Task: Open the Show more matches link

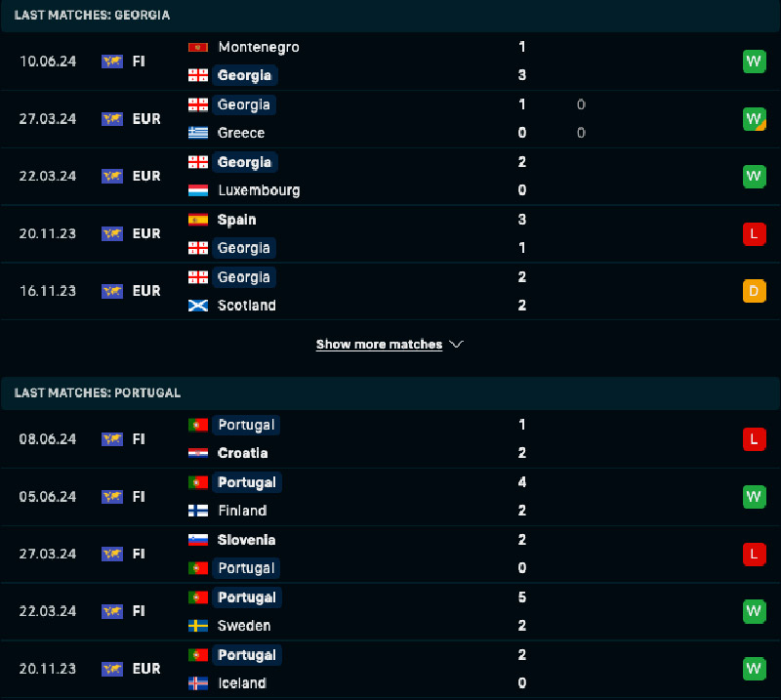Action: point(379,345)
